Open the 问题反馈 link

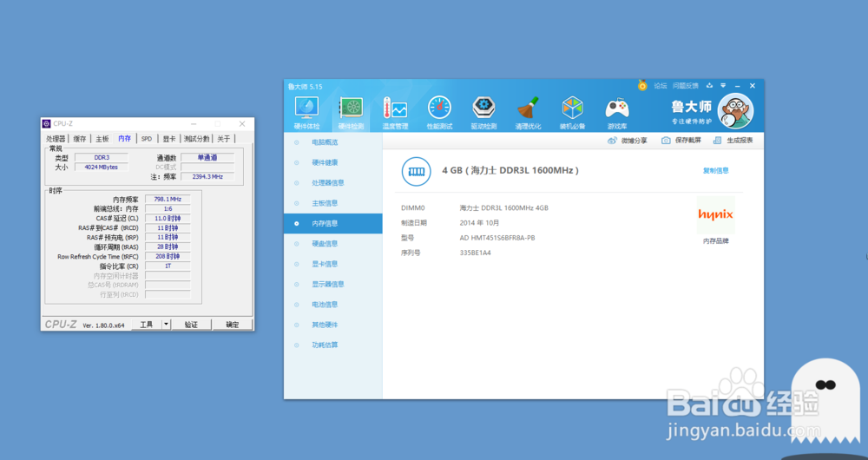[x=686, y=86]
